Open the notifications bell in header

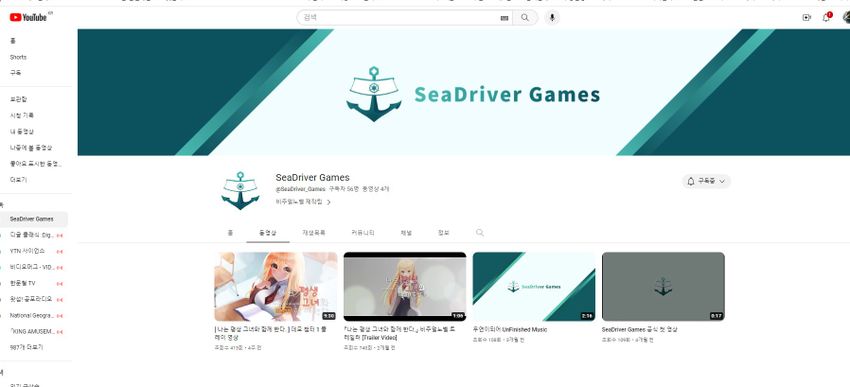pos(827,17)
